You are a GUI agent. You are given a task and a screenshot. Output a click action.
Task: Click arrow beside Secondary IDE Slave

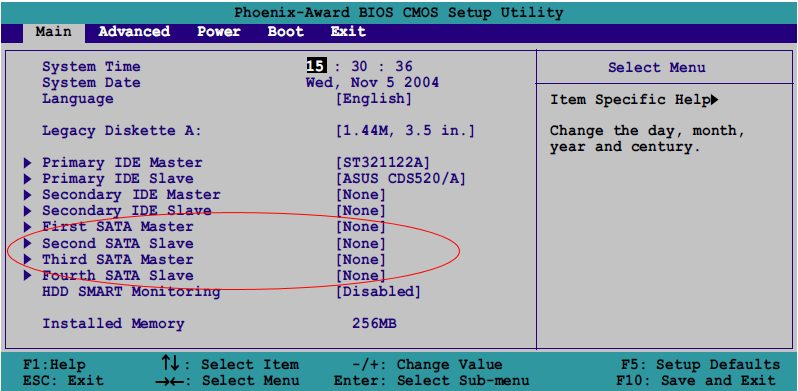pos(28,211)
